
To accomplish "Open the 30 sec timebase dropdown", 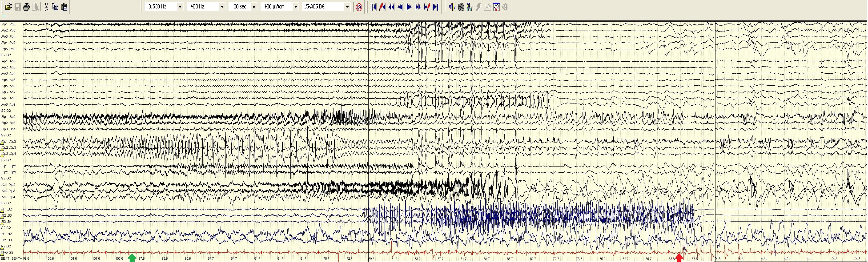I will pos(254,7).
